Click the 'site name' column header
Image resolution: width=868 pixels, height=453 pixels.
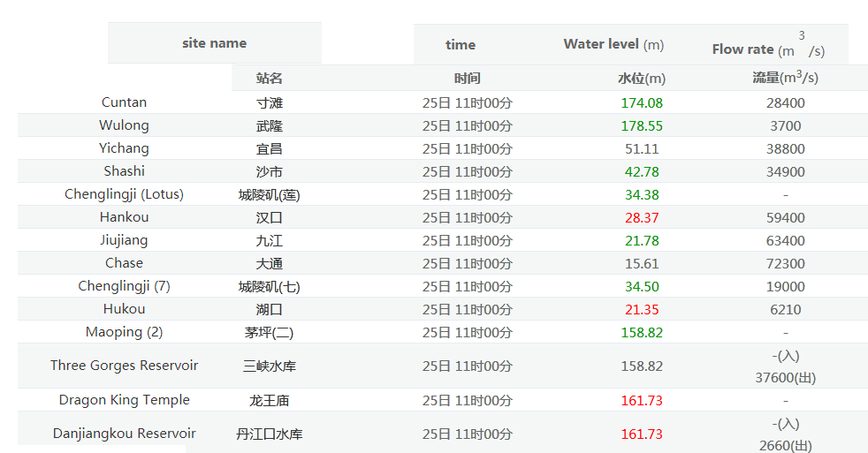pyautogui.click(x=214, y=43)
